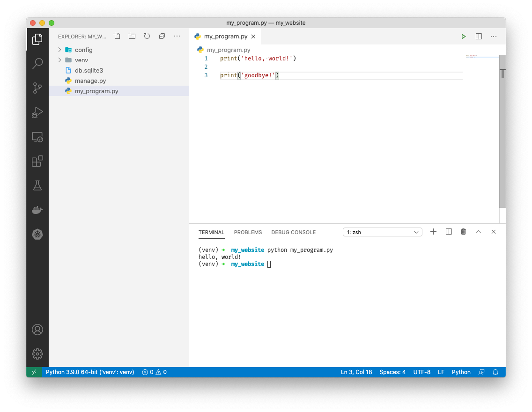
Task: Open the Extensions view
Action: point(37,161)
